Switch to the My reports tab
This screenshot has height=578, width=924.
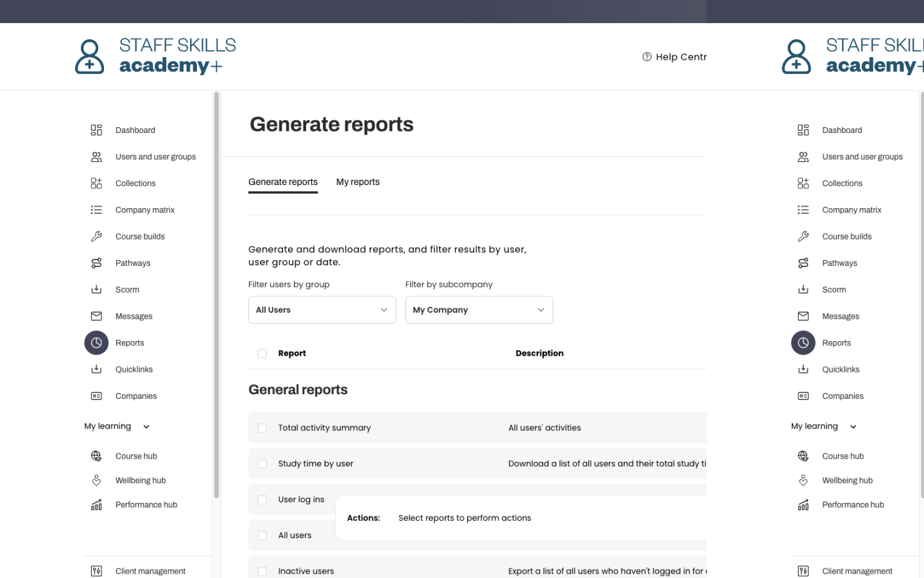click(x=358, y=182)
